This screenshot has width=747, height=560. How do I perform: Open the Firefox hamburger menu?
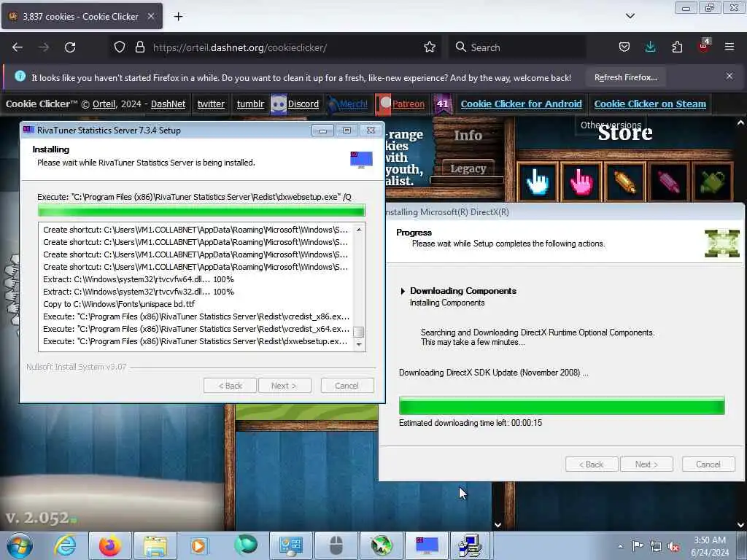click(x=729, y=47)
